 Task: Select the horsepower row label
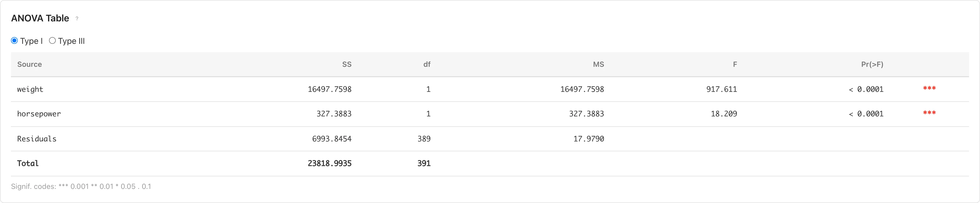[39, 114]
